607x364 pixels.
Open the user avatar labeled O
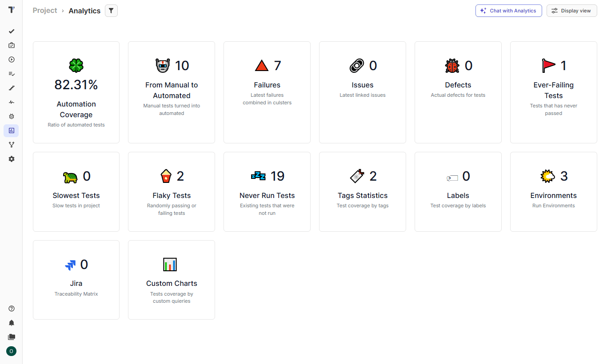click(x=11, y=351)
